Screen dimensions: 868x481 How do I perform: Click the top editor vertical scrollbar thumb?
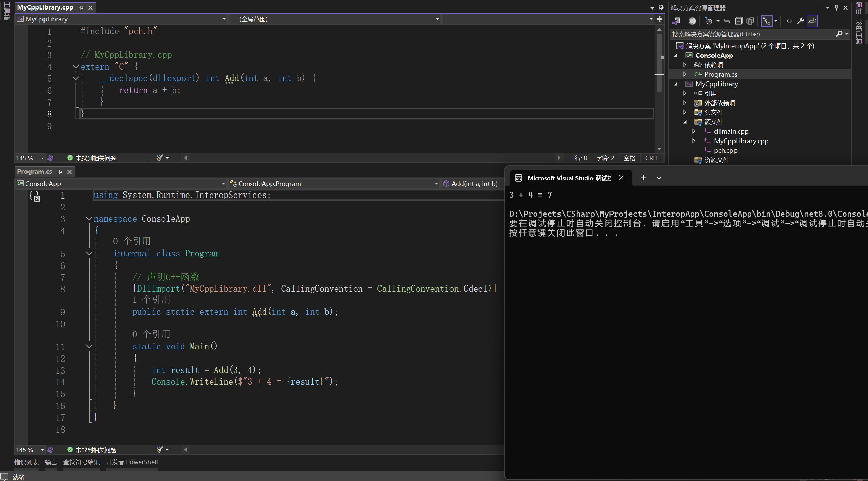tap(659, 63)
